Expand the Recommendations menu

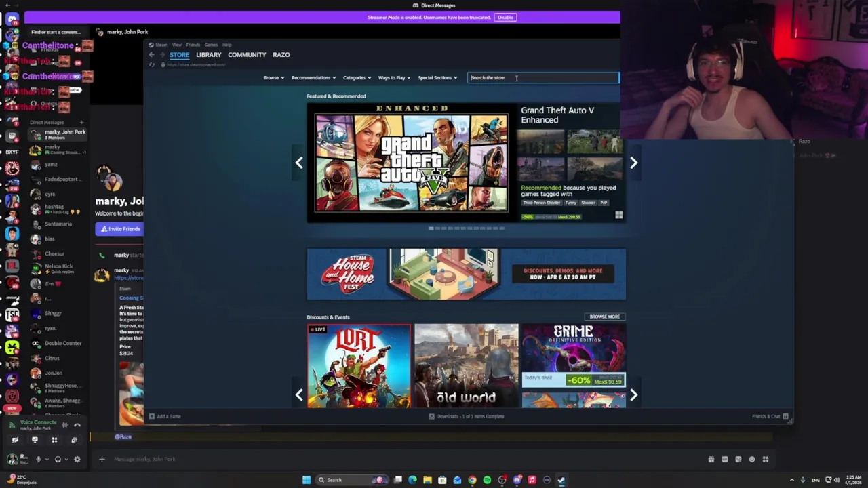(x=313, y=78)
